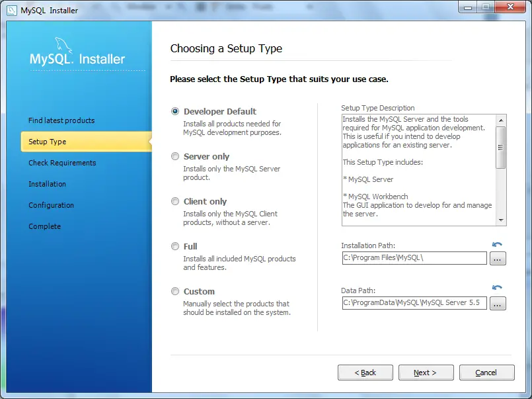Click the "Server only" option label
This screenshot has width=532, height=399.
pyautogui.click(x=206, y=157)
